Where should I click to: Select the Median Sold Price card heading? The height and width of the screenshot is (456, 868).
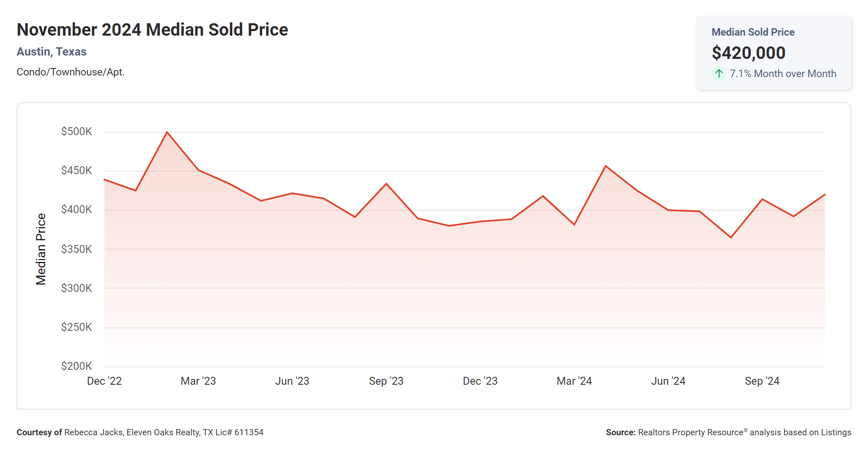coord(753,32)
